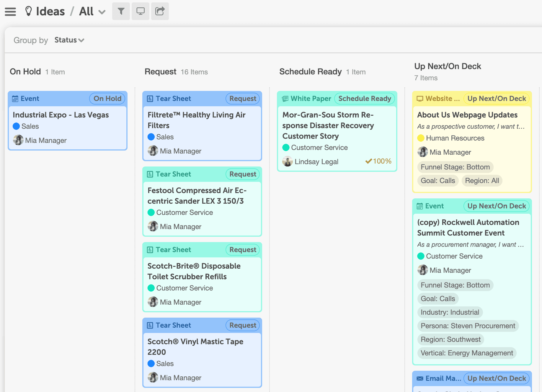
Task: Click Persona: Steven Procurement tag
Action: [468, 326]
